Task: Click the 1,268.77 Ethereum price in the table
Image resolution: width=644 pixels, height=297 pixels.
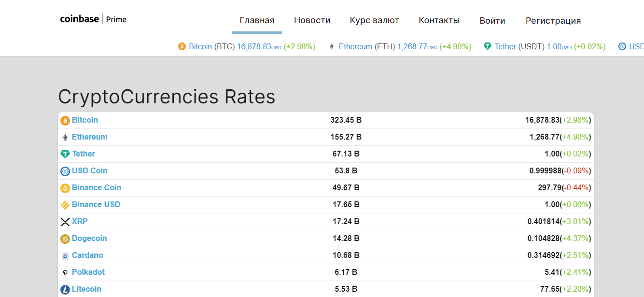Action: pyautogui.click(x=545, y=137)
